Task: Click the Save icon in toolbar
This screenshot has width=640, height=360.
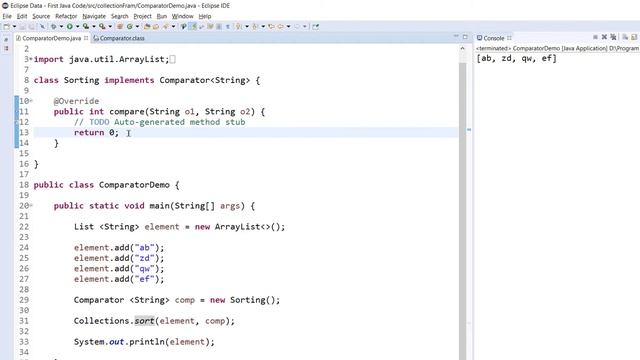Action: coord(22,27)
